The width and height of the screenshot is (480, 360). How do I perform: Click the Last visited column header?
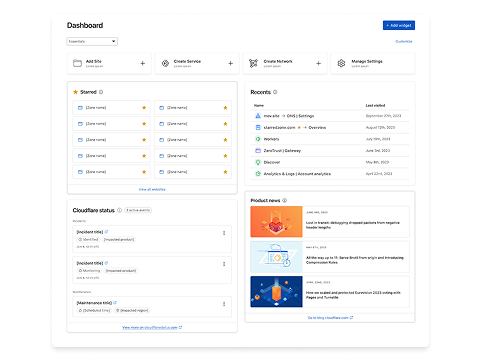375,105
